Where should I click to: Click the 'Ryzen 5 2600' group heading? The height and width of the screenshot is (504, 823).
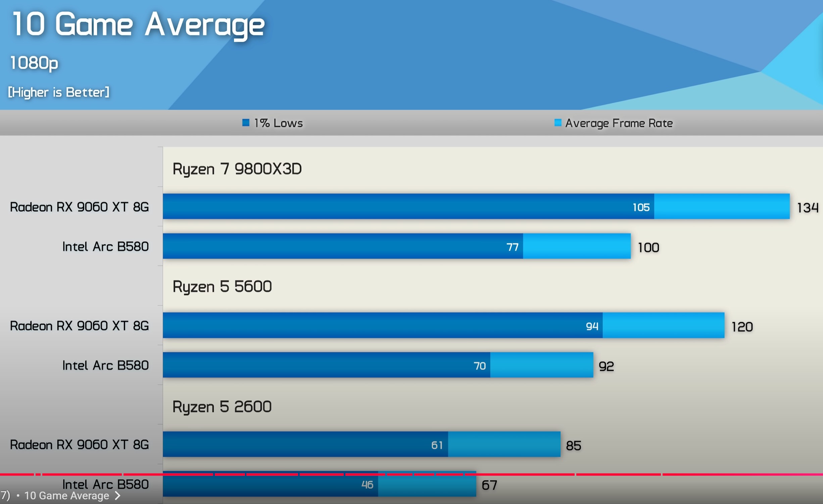click(x=222, y=407)
